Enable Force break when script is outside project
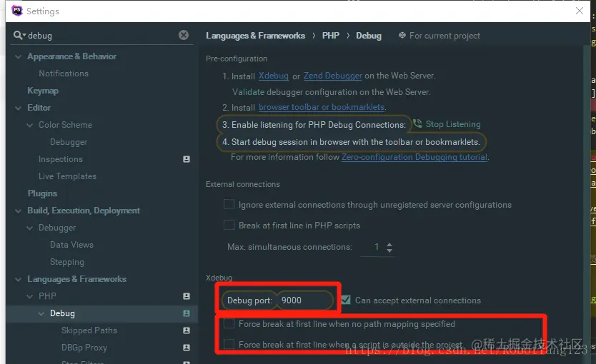The image size is (596, 364). click(x=229, y=344)
